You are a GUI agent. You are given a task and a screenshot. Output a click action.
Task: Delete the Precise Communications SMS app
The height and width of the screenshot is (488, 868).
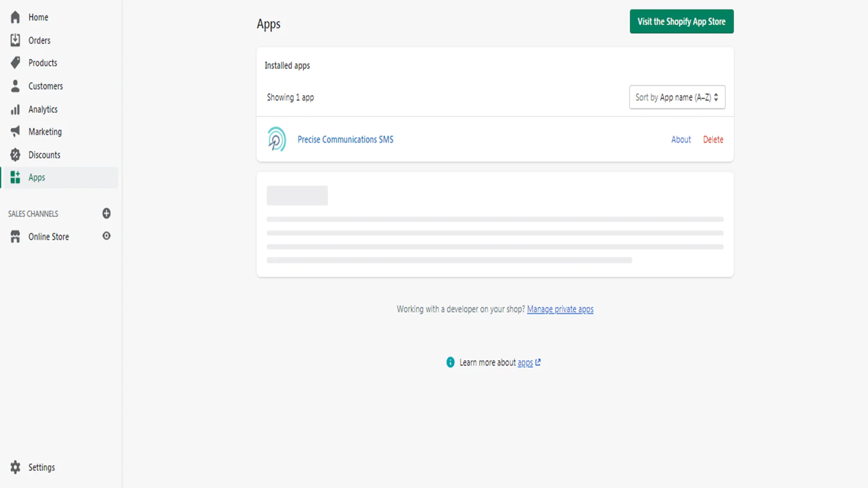click(x=713, y=139)
